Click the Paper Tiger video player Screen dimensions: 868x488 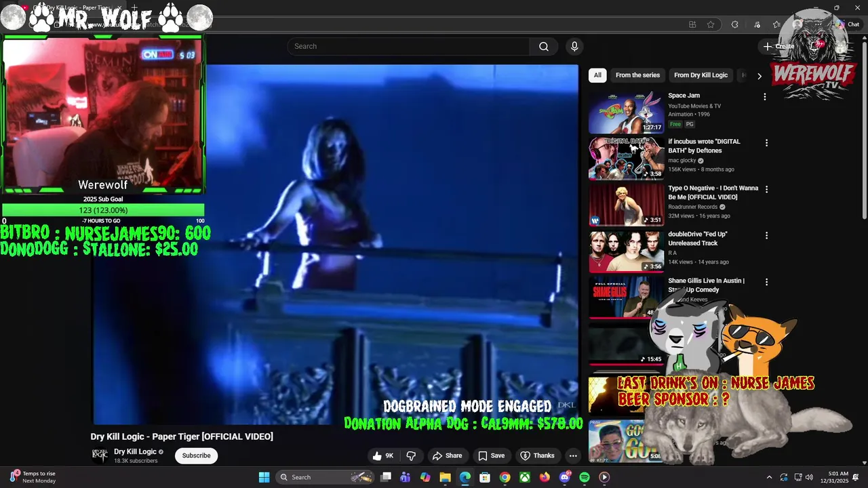(335, 245)
